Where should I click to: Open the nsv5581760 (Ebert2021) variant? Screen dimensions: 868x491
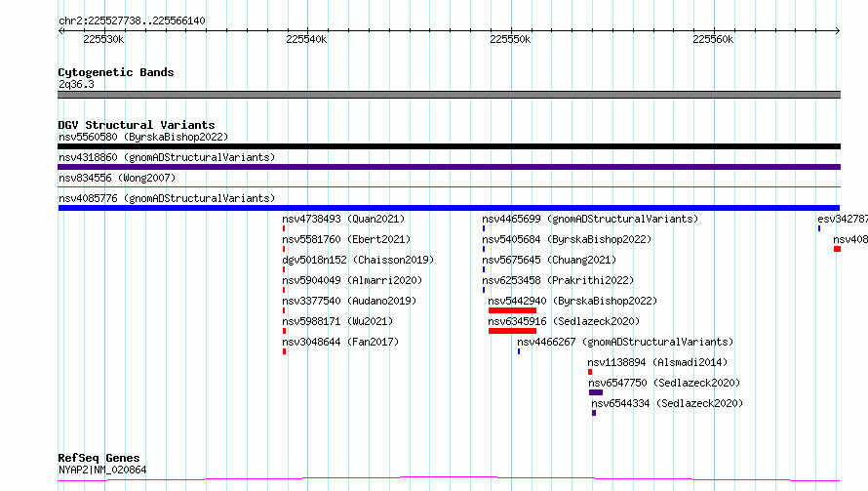click(346, 239)
